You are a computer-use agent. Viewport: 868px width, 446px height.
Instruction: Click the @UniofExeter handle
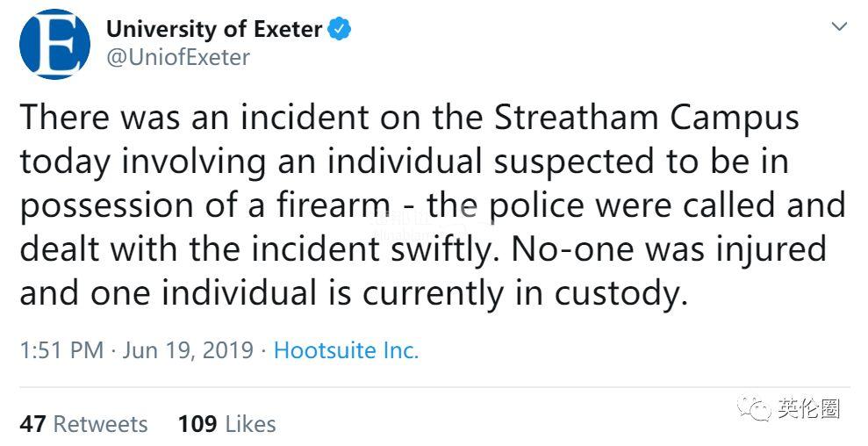click(x=178, y=58)
